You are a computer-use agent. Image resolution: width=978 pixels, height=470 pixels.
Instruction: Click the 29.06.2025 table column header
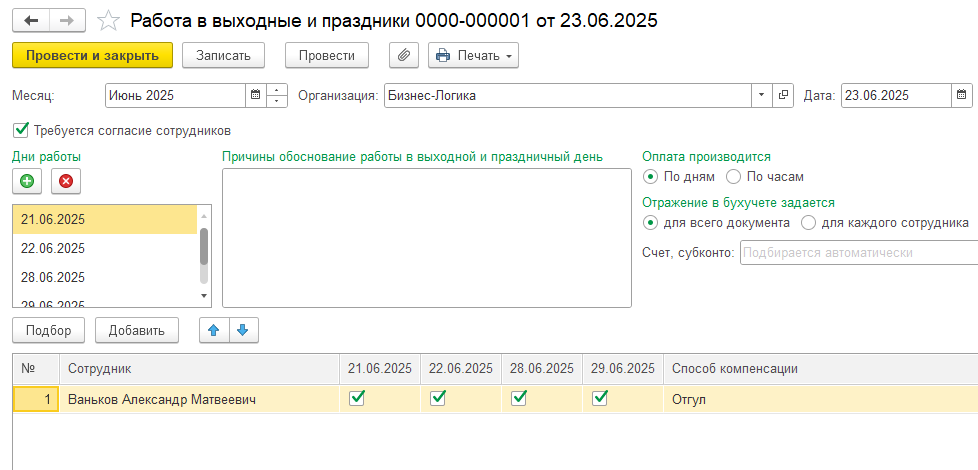[624, 368]
